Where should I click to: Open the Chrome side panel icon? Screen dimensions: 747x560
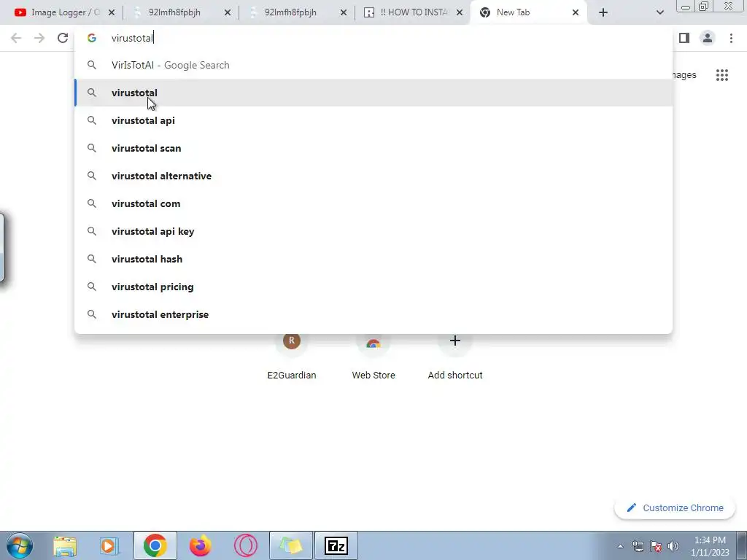click(x=684, y=38)
